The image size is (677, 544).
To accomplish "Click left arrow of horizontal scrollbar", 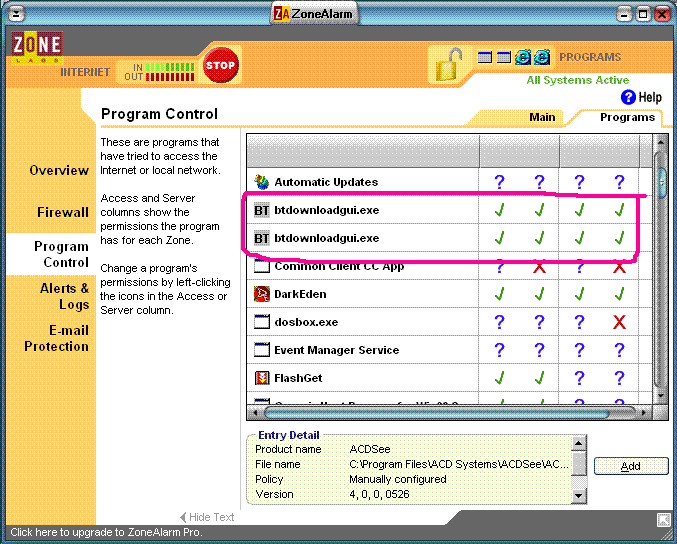I will tap(255, 412).
